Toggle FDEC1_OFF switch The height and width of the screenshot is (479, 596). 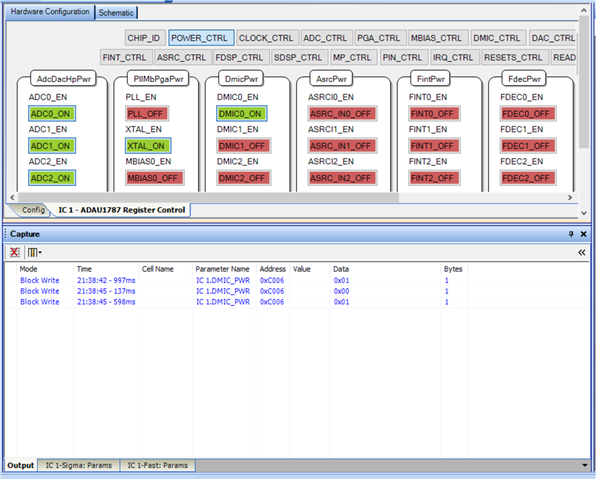coord(528,146)
